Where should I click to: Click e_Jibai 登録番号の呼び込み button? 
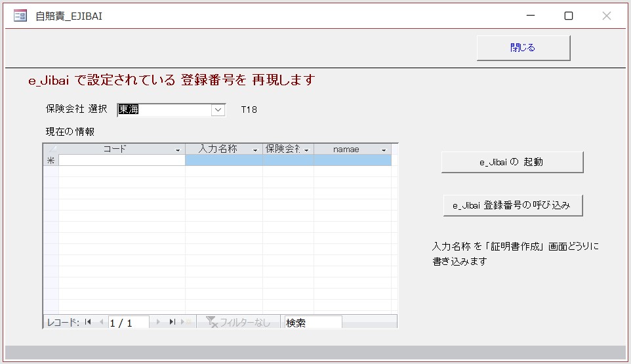(x=513, y=205)
